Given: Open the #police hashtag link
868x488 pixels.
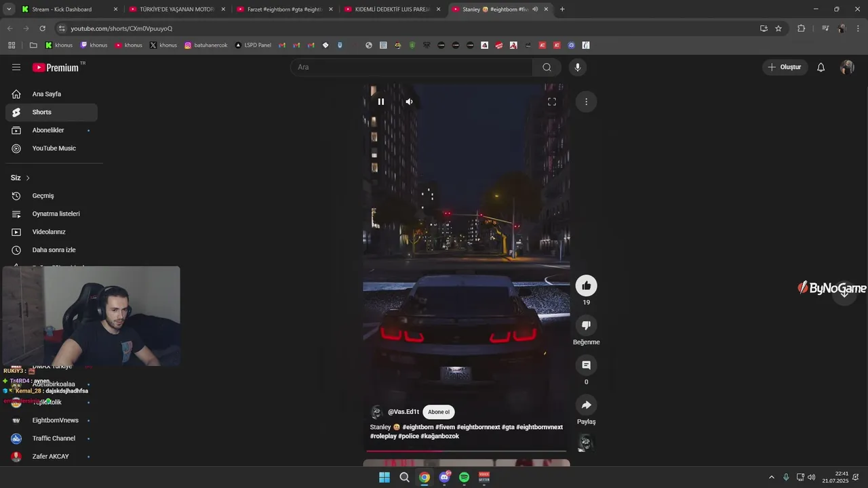Looking at the screenshot, I should (x=408, y=436).
